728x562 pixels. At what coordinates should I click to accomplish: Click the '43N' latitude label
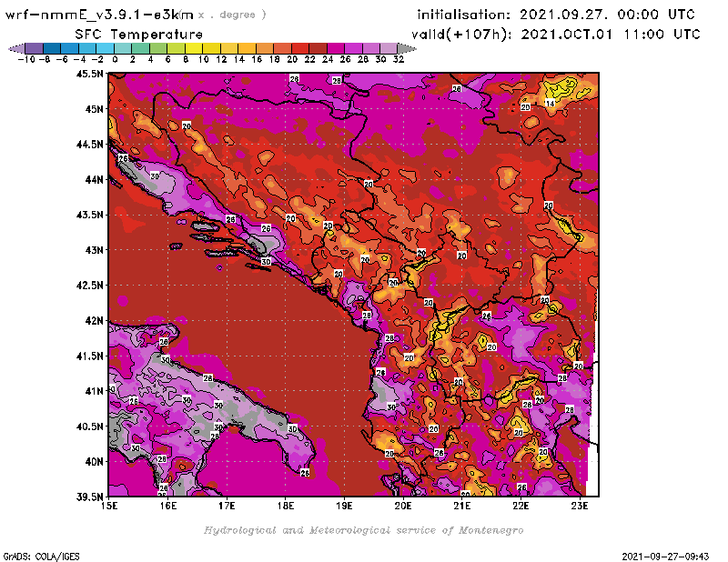(95, 250)
